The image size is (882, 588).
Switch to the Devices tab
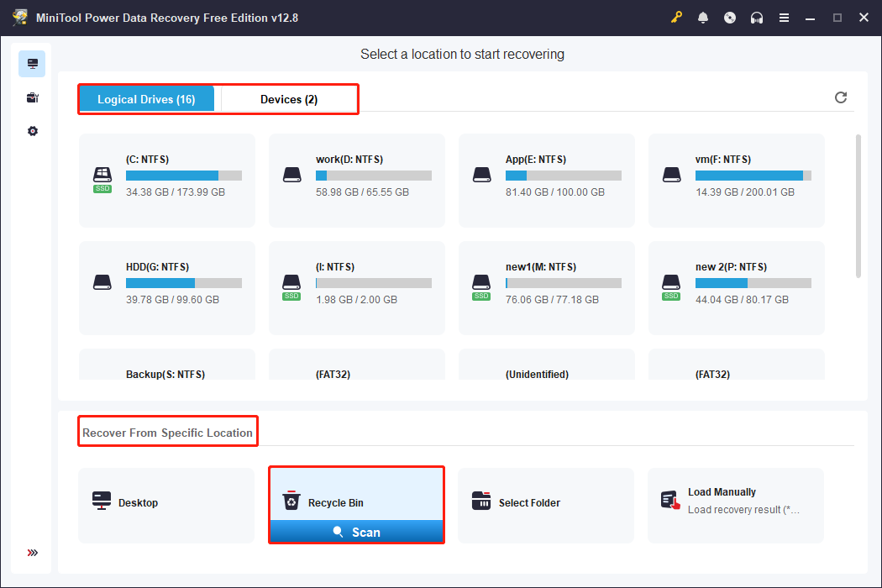pyautogui.click(x=287, y=98)
